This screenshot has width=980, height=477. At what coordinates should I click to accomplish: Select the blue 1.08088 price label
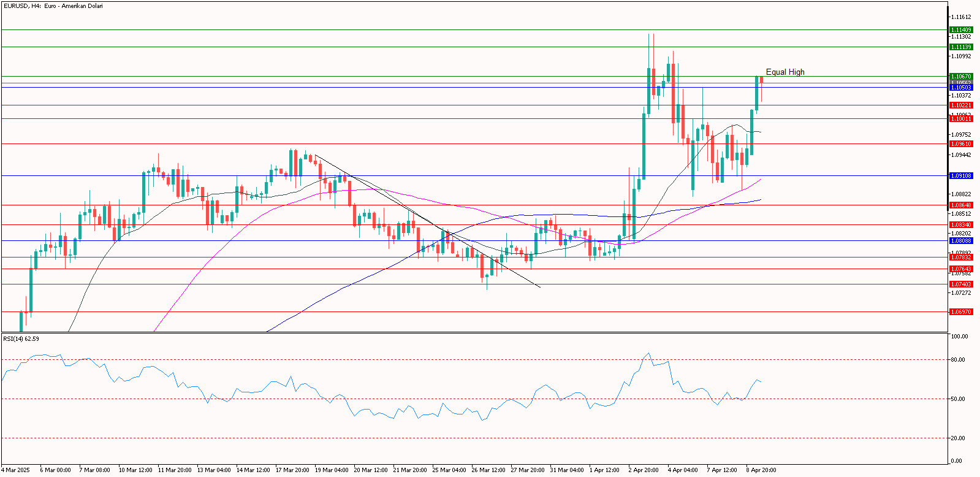click(960, 241)
